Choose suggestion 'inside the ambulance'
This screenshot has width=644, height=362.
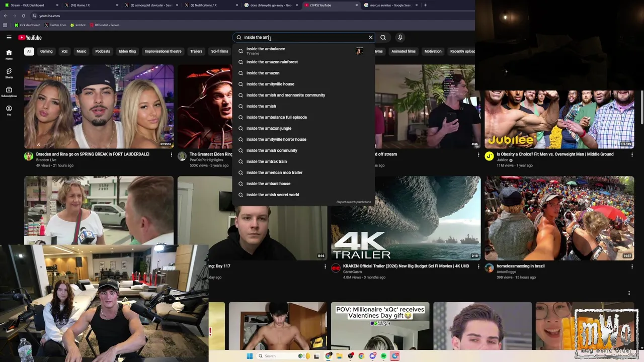tap(303, 50)
